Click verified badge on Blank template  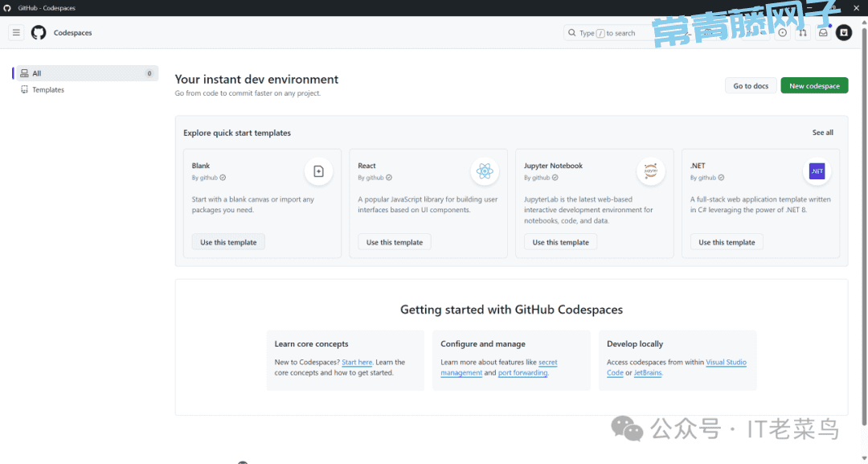[223, 178]
